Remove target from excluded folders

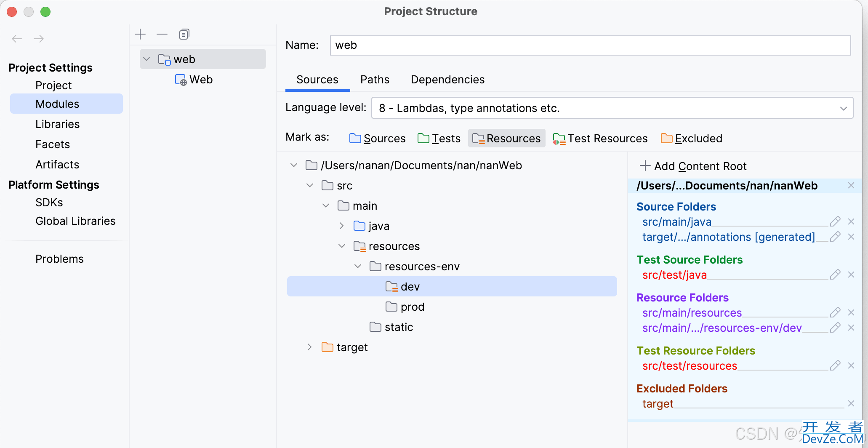point(851,403)
